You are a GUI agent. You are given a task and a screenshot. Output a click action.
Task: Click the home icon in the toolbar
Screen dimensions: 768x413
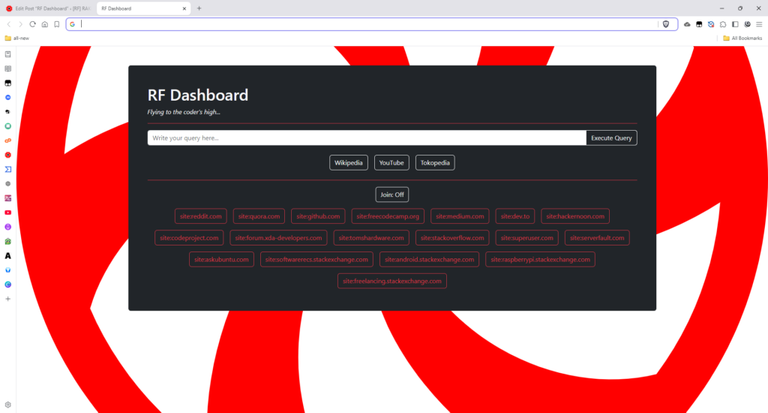click(x=45, y=24)
